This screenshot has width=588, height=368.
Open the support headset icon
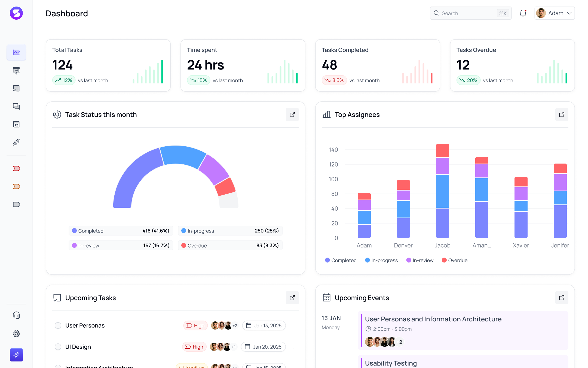pyautogui.click(x=16, y=315)
